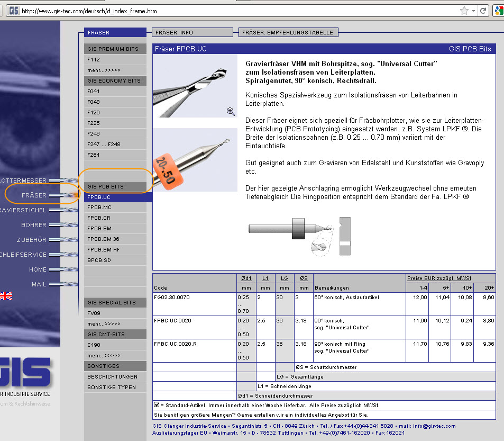Click the GIS favicon in the address bar
The image size is (504, 441).
click(x=13, y=11)
